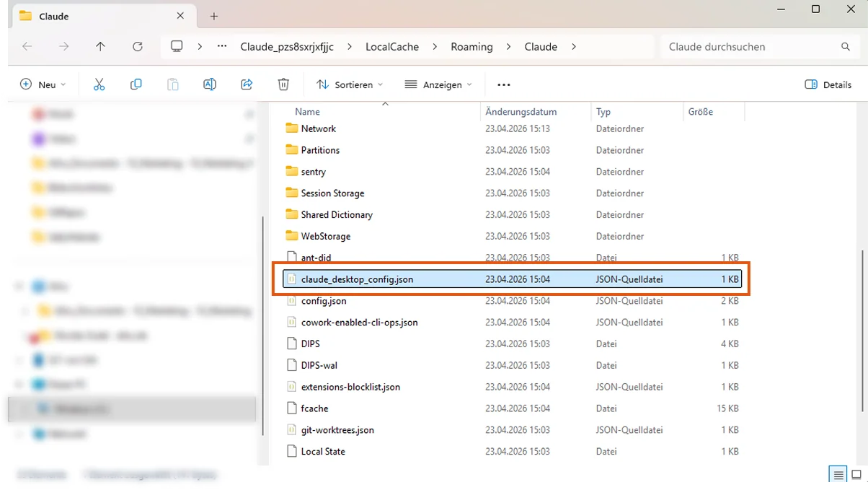This screenshot has height=490, width=868.
Task: Select the WebStorage folder
Action: 512,236
